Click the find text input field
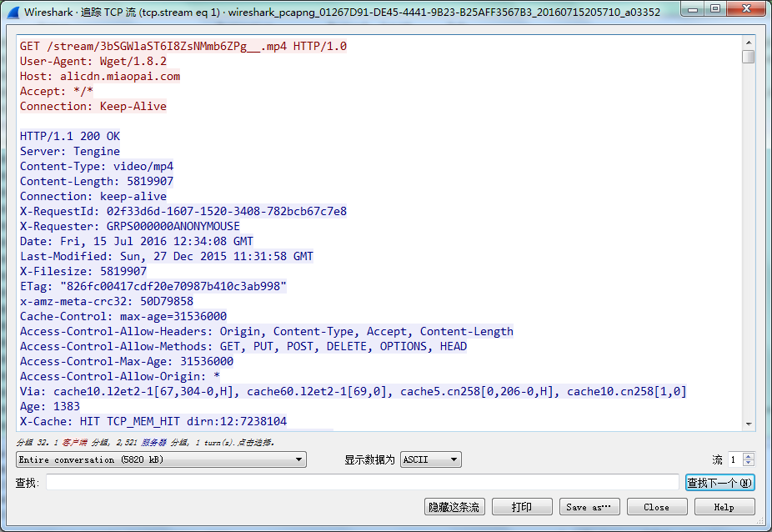 [363, 482]
